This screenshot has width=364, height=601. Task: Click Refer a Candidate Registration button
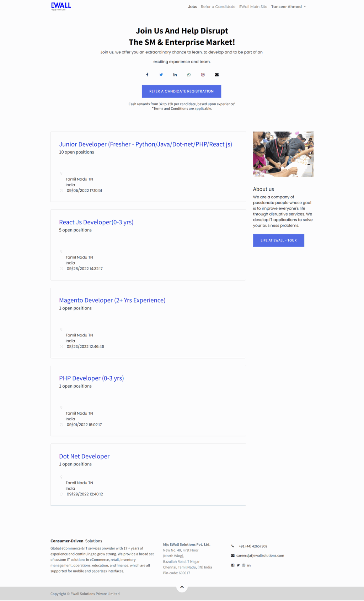[x=181, y=91]
